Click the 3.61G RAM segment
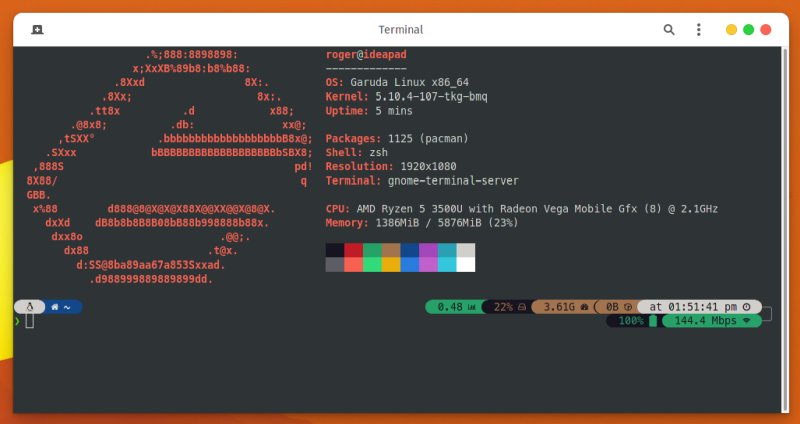The height and width of the screenshot is (424, 800). 565,307
